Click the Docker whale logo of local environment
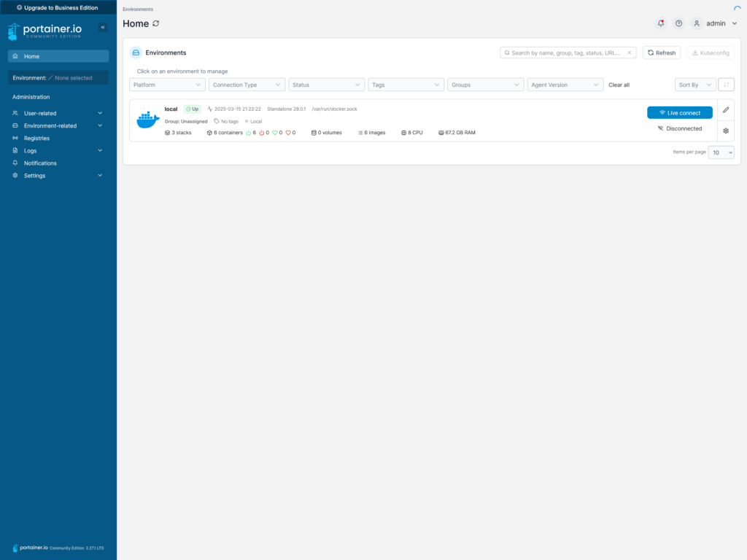 147,120
